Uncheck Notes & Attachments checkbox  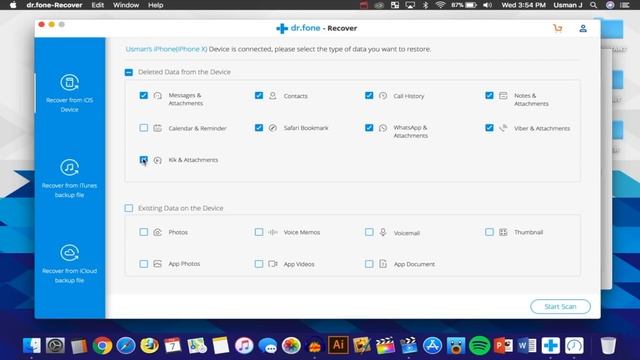coord(489,96)
